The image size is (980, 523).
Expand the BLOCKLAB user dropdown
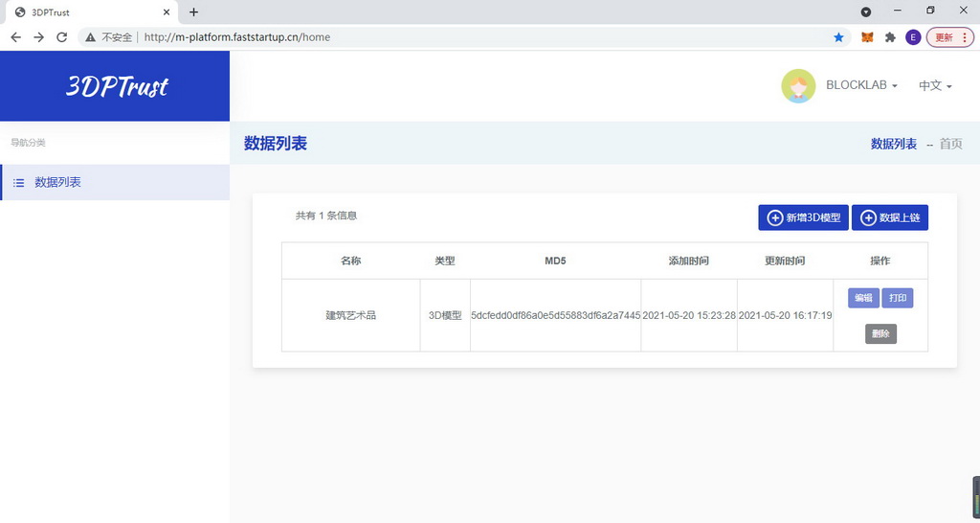tap(861, 85)
